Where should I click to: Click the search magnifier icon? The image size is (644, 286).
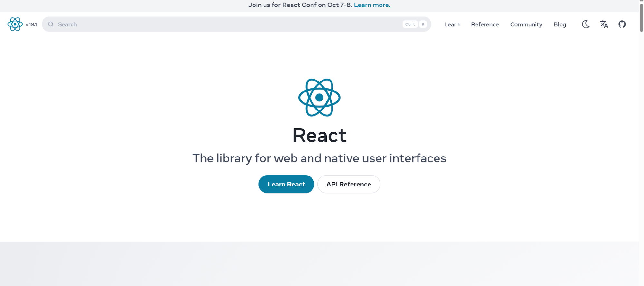(x=51, y=24)
